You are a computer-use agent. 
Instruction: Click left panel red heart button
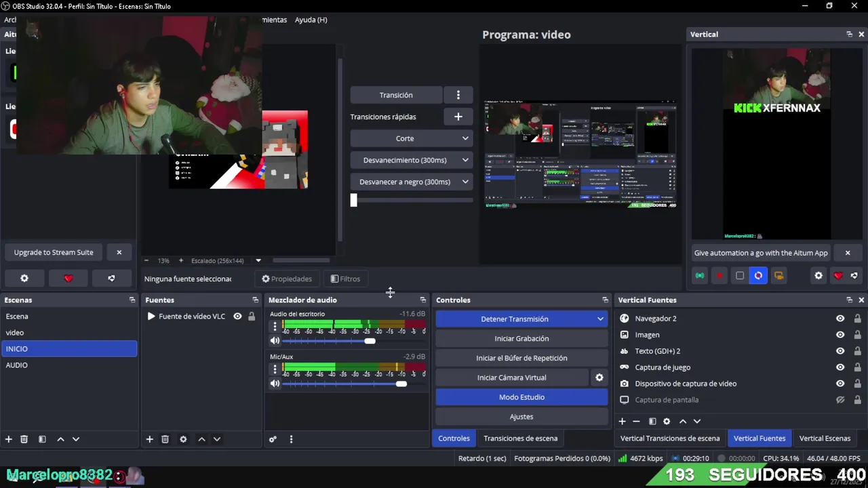coord(68,279)
